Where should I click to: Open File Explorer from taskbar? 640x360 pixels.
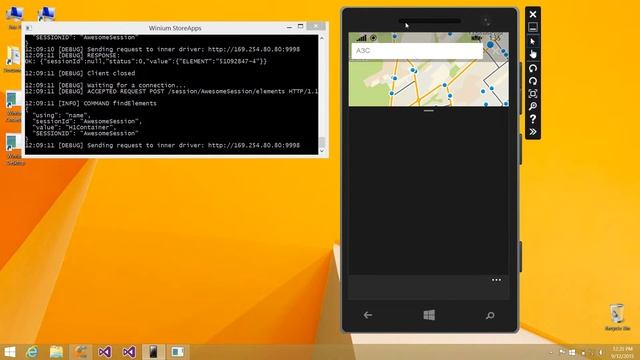(x=56, y=352)
